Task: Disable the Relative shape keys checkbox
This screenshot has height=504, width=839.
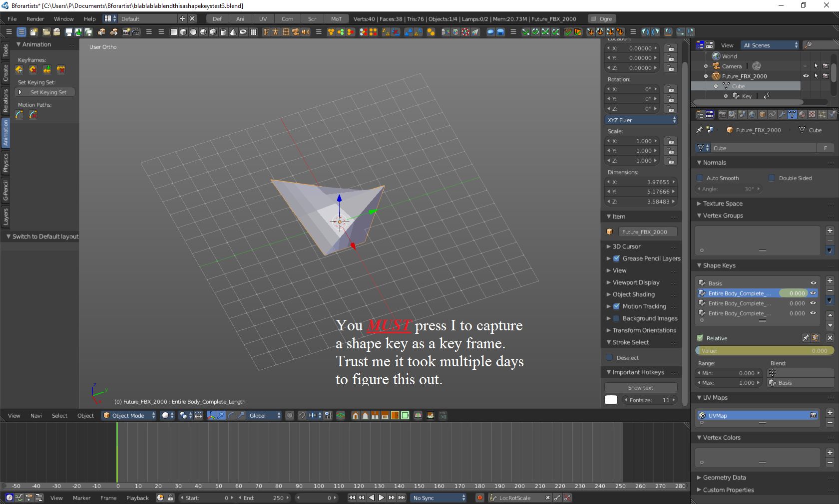Action: coord(700,338)
